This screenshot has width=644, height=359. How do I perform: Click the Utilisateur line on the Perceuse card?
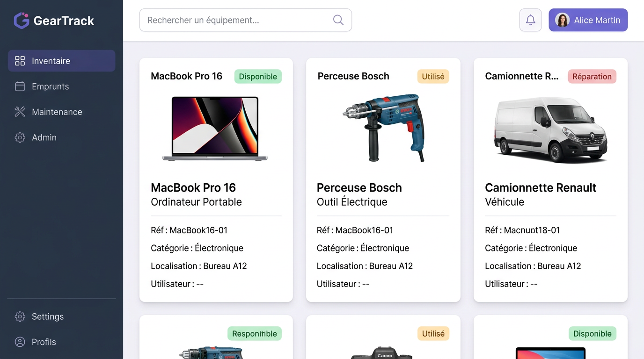pos(343,284)
